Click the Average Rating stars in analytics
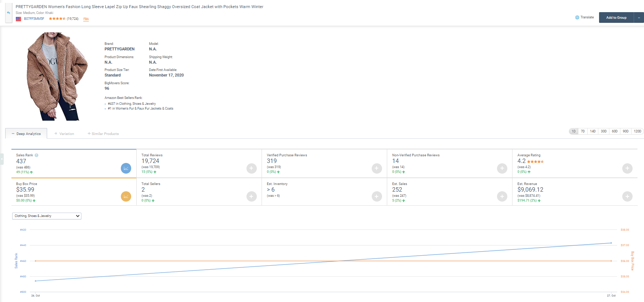Screen dimensions: 644x302 coord(535,161)
